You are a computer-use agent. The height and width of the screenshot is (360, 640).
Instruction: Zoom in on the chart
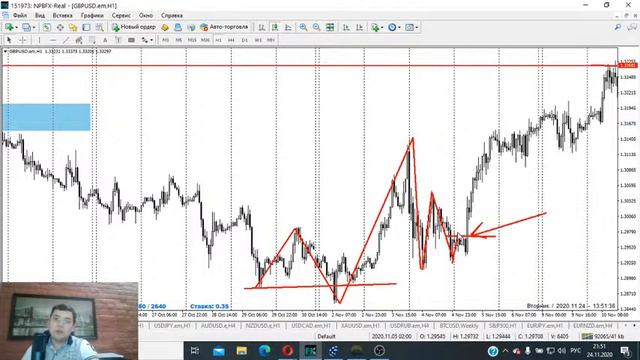tap(303, 27)
